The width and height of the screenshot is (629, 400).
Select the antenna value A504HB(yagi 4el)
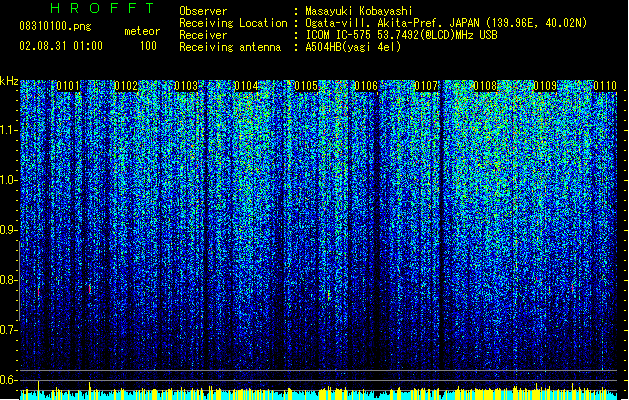[x=353, y=47]
